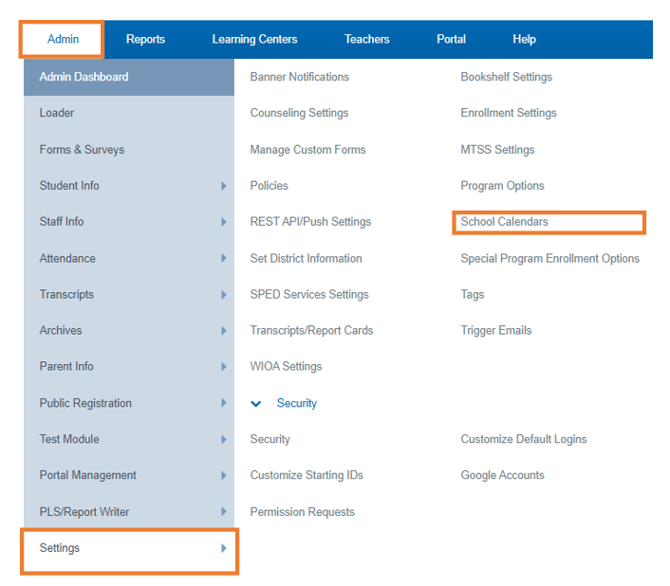Open the School Calendars link
This screenshot has width=670, height=586.
click(504, 222)
